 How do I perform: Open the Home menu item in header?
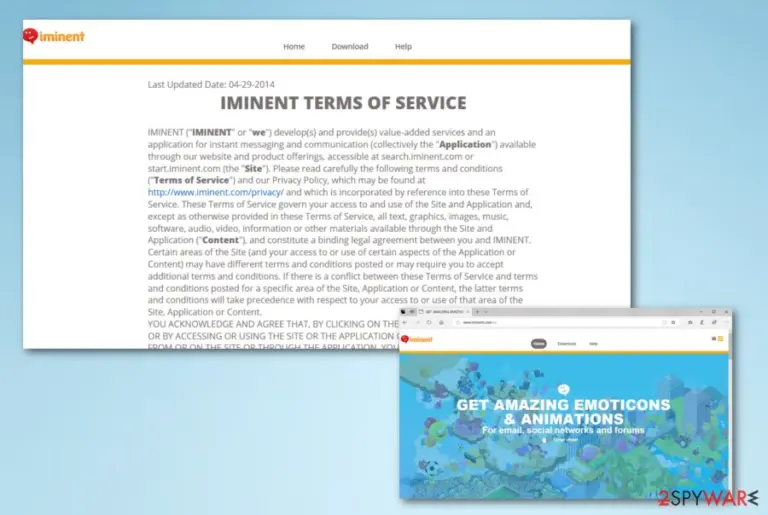pyautogui.click(x=294, y=47)
